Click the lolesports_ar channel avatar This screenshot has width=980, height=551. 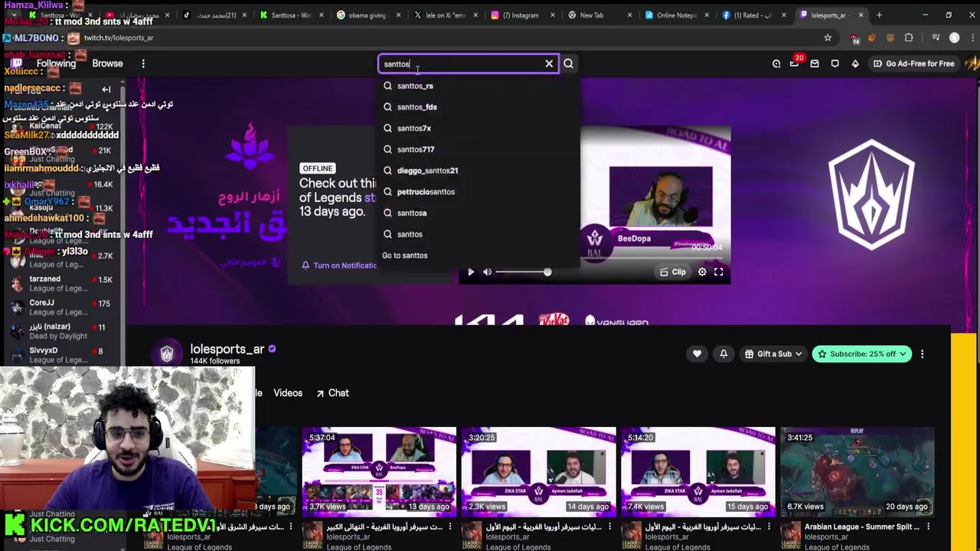pyautogui.click(x=167, y=354)
